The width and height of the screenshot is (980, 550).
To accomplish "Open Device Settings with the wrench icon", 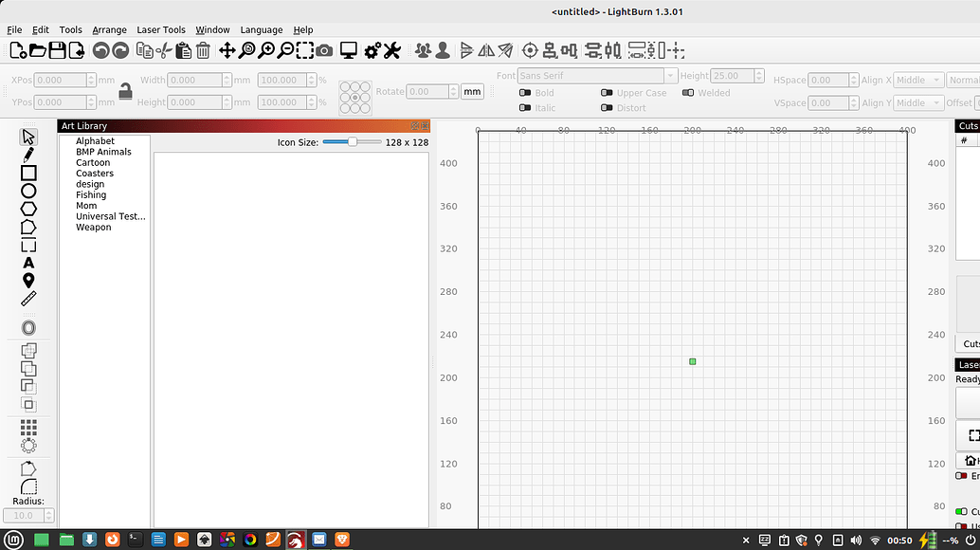I will pyautogui.click(x=392, y=49).
